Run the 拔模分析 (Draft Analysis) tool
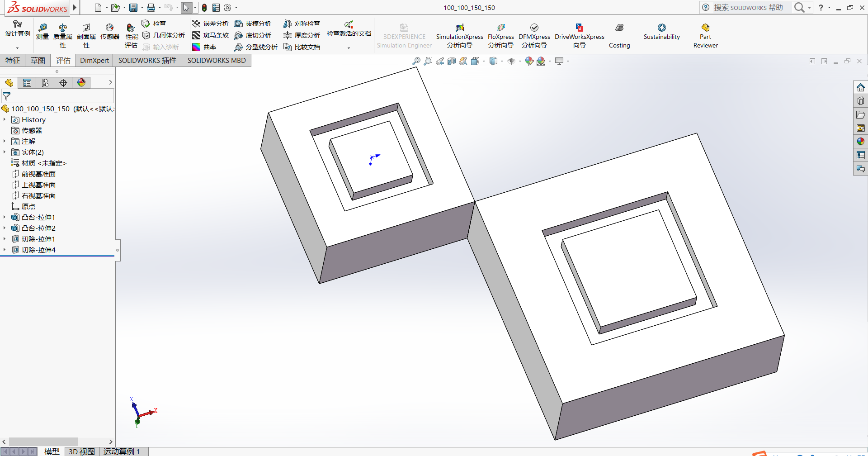868x456 pixels. coord(253,23)
